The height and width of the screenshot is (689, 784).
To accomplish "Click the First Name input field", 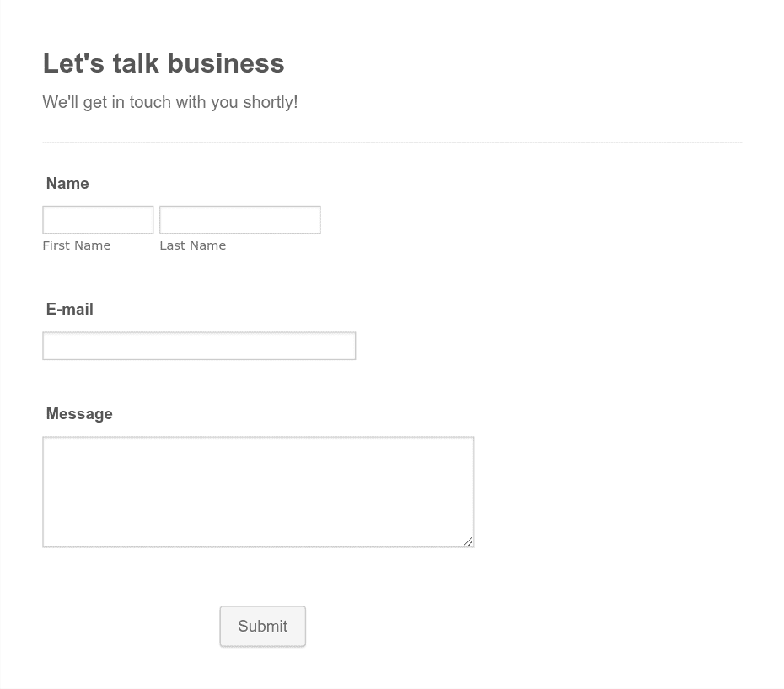I will pos(98,219).
